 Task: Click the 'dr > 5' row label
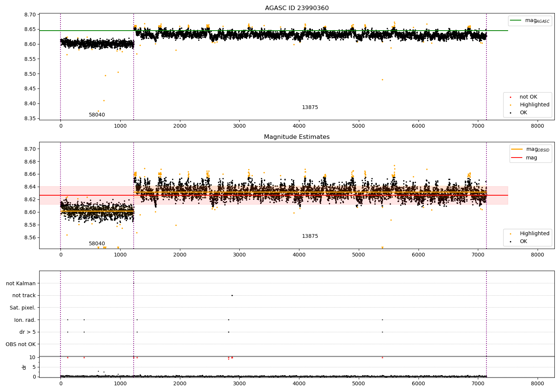point(28,332)
